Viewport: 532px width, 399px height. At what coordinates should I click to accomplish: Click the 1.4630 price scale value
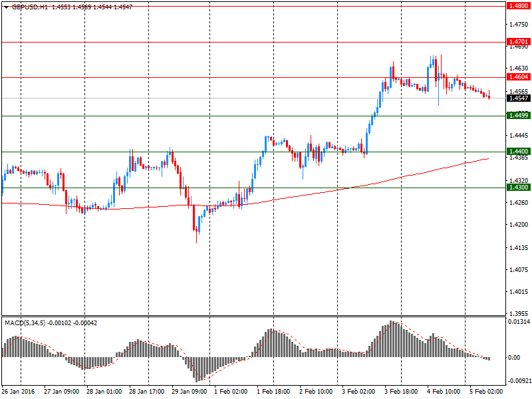519,68
